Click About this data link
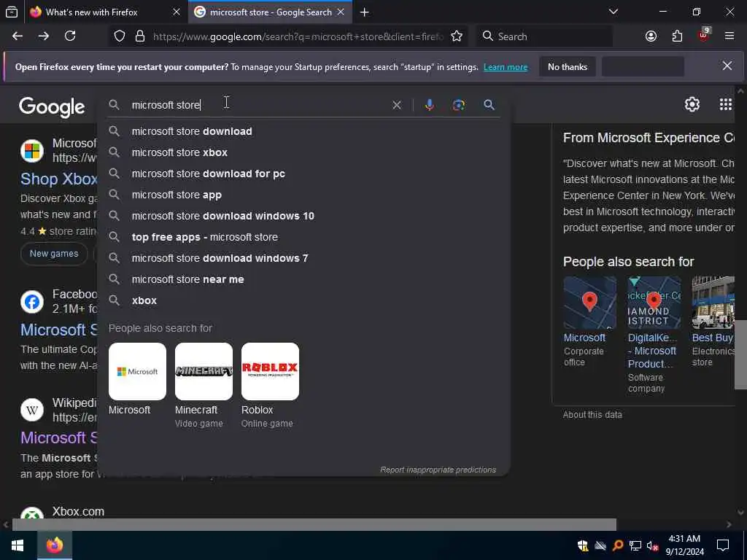The image size is (747, 560). [x=592, y=415]
